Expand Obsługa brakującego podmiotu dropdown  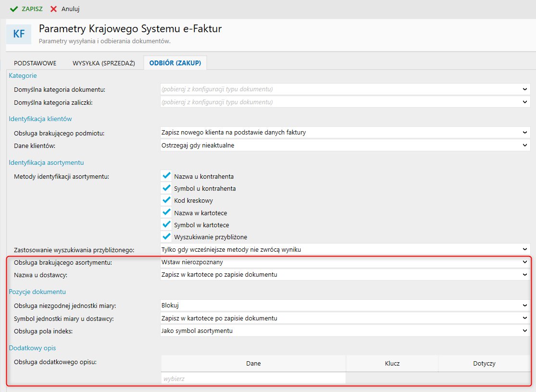coord(345,132)
